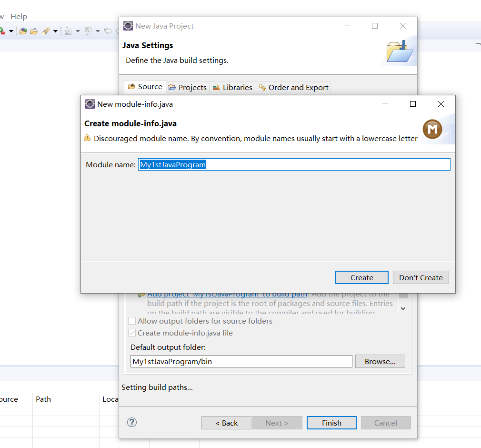Switch to the Order and Export tab
Screen dimensions: 481x448
(x=293, y=88)
